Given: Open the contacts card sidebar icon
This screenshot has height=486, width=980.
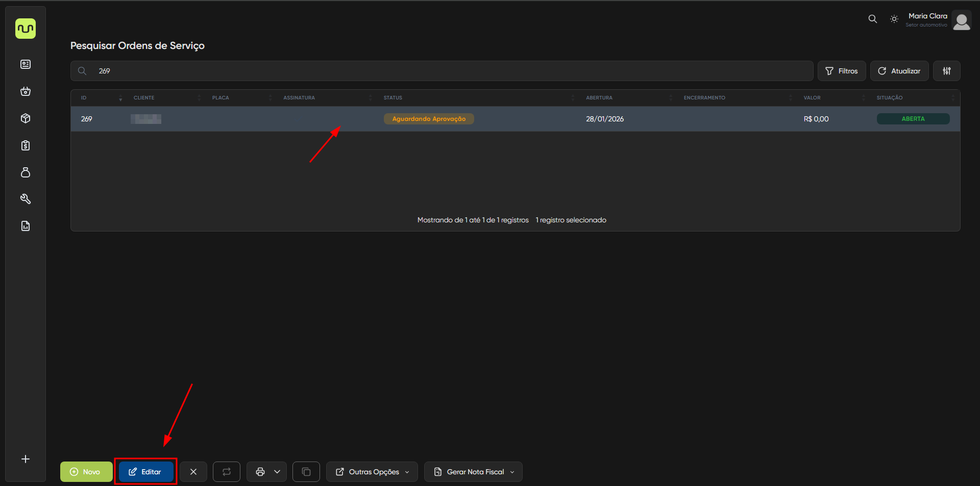Looking at the screenshot, I should coord(26,64).
